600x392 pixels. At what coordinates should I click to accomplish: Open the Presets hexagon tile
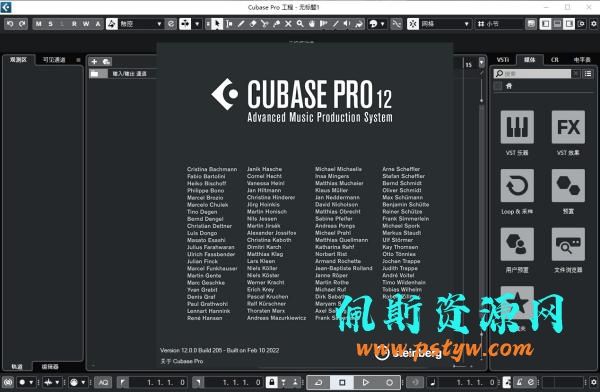tap(568, 186)
